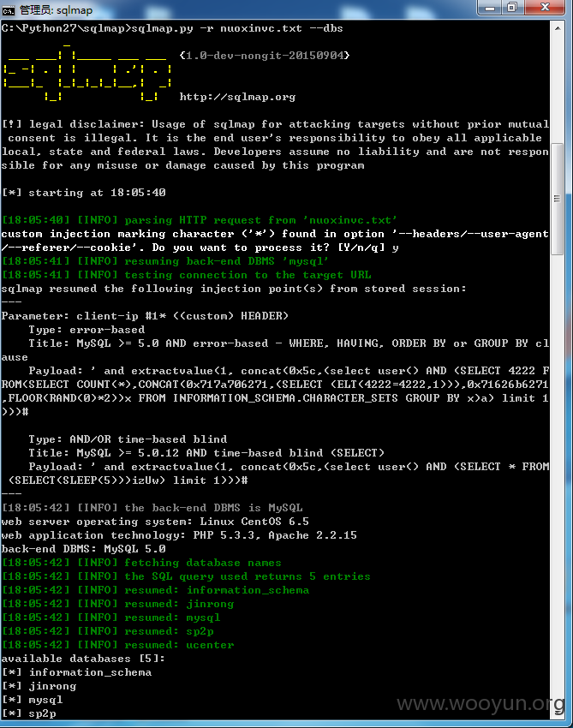
Task: Click '[*] sp2p' database entry
Action: pyautogui.click(x=29, y=713)
